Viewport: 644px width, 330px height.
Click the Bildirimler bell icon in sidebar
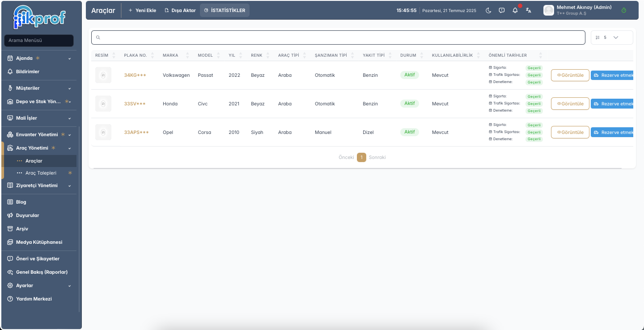(x=10, y=71)
